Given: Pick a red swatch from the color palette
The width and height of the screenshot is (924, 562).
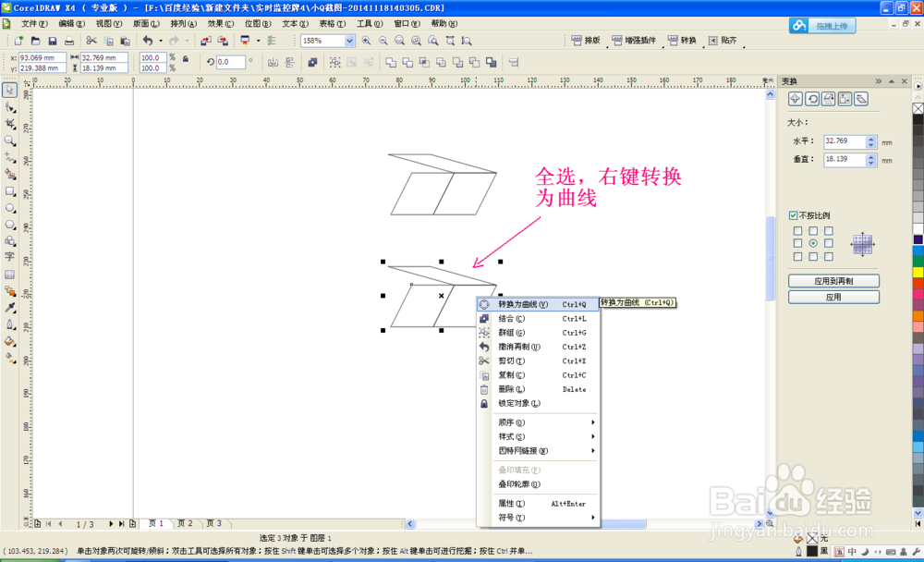Looking at the screenshot, I should coord(916,283).
